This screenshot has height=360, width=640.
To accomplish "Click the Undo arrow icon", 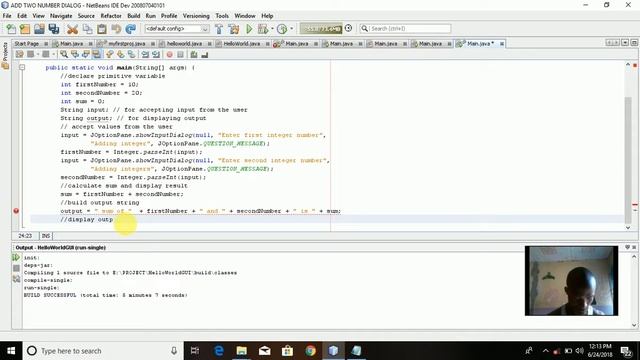I will (x=116, y=29).
